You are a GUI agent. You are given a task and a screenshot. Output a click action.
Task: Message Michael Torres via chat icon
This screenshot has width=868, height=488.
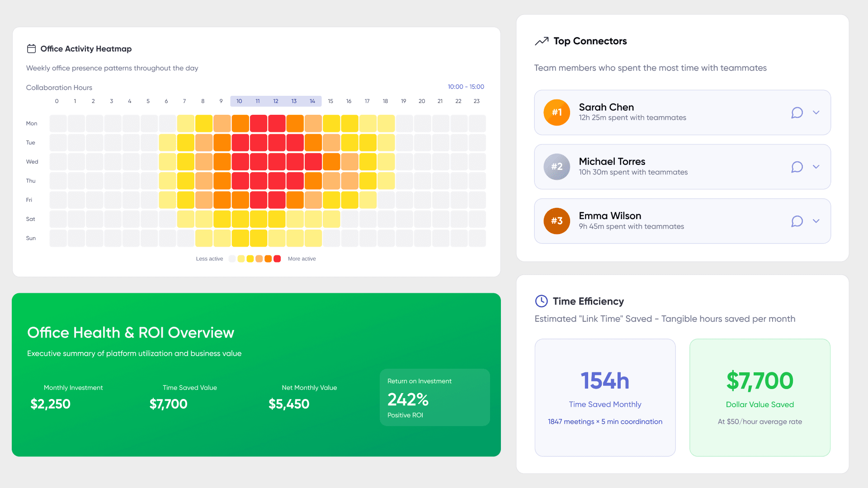797,167
